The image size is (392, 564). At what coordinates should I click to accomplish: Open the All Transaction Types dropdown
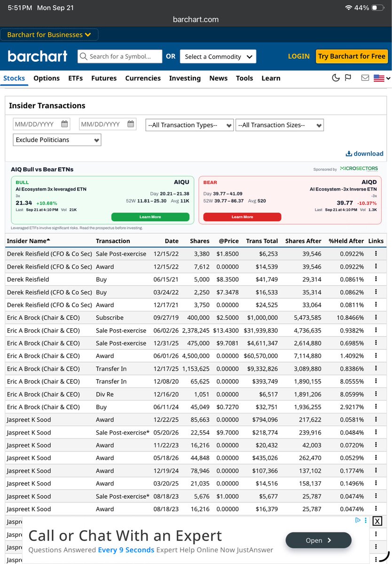pyautogui.click(x=189, y=125)
